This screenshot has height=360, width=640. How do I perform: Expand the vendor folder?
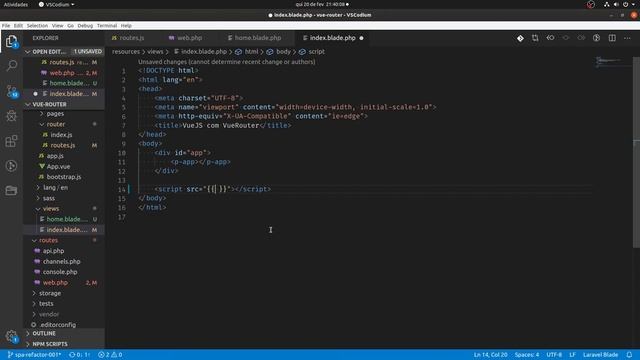click(49, 314)
